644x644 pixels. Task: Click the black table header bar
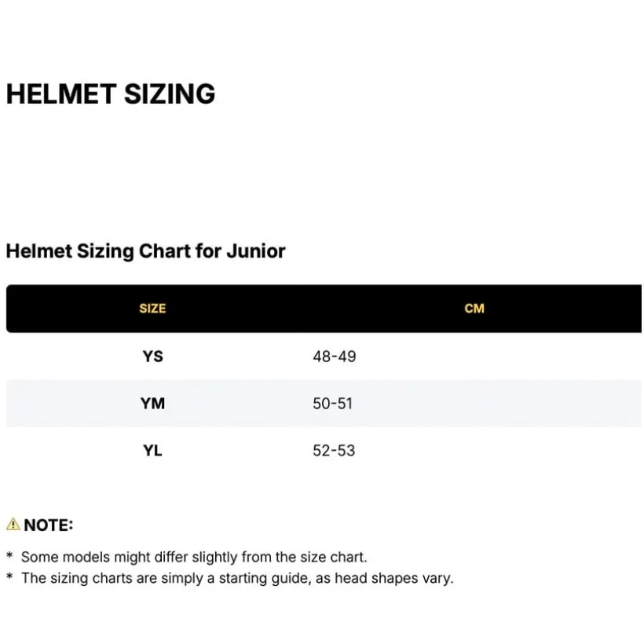tap(324, 309)
